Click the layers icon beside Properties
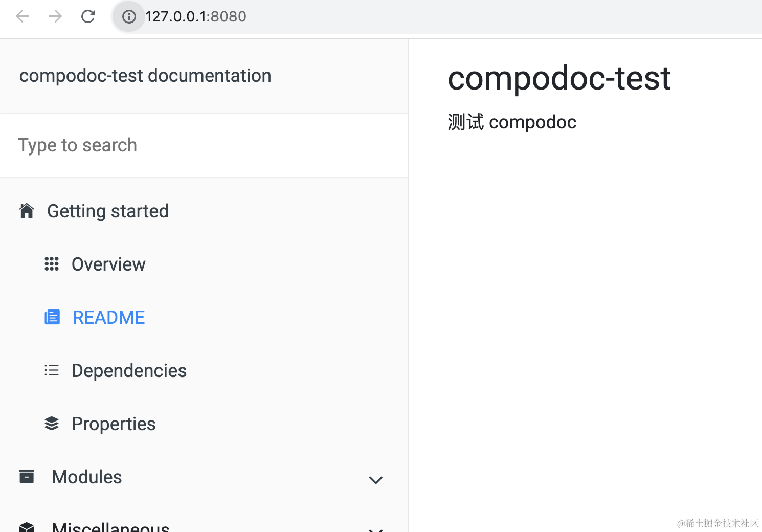 point(52,424)
